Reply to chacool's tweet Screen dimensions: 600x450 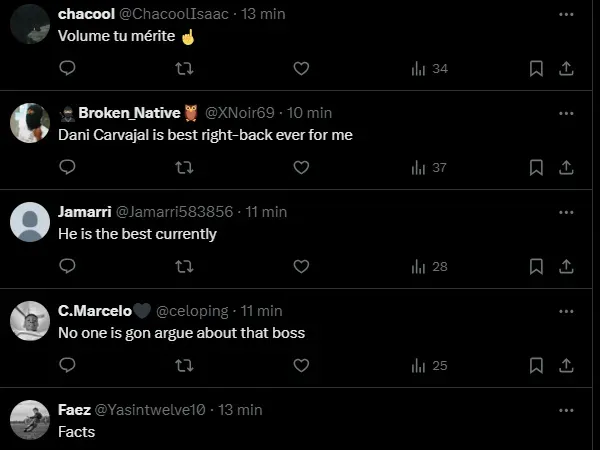click(x=68, y=68)
